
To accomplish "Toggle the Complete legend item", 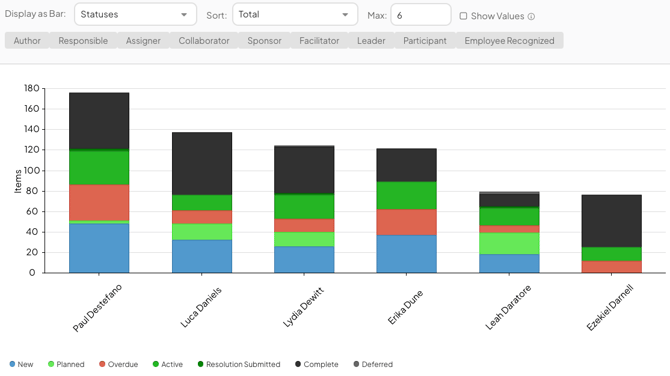I will (x=317, y=364).
